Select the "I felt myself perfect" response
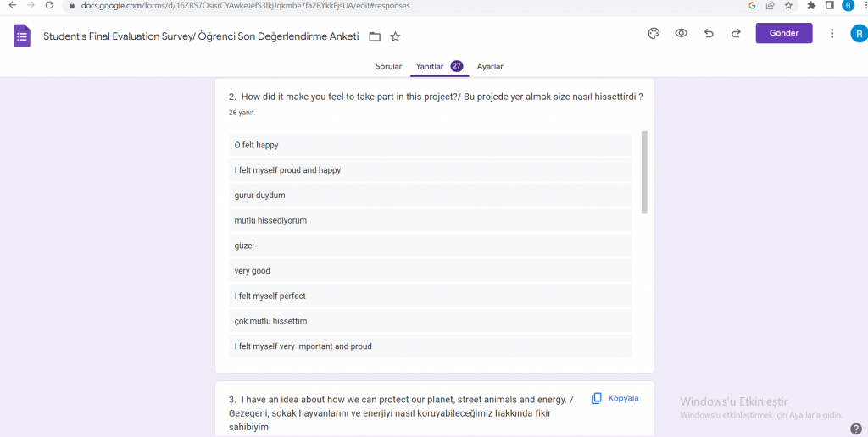 click(x=270, y=296)
